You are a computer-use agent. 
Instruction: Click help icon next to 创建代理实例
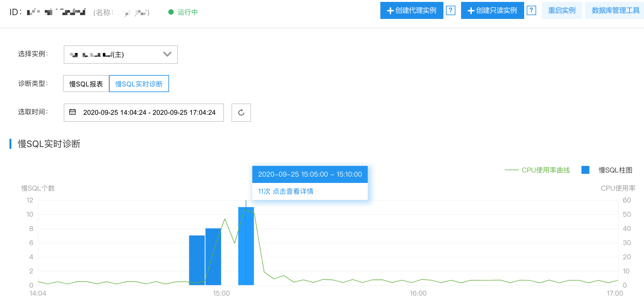click(x=451, y=10)
